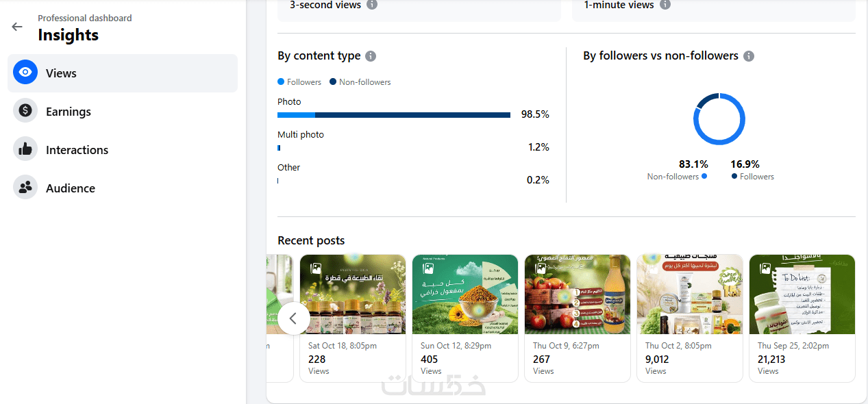
Task: Open the Thu Sep 25 post with 21,213 views
Action: coord(802,294)
